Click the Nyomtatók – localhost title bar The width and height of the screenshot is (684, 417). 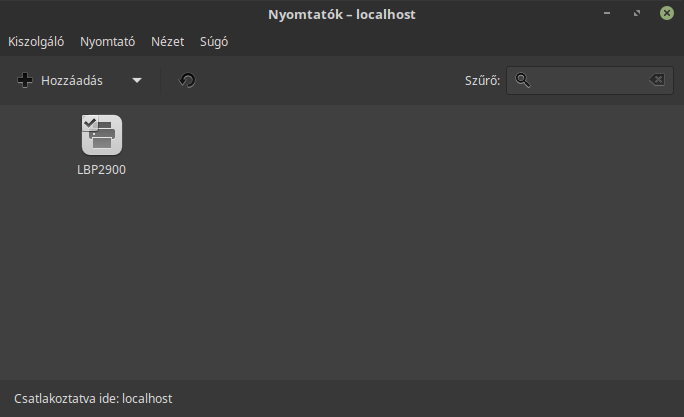point(342,14)
